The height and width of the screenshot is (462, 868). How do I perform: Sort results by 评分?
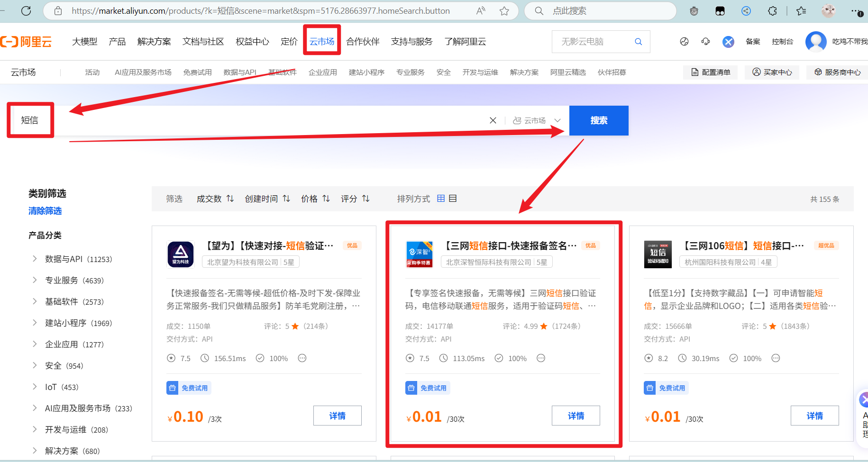click(355, 199)
